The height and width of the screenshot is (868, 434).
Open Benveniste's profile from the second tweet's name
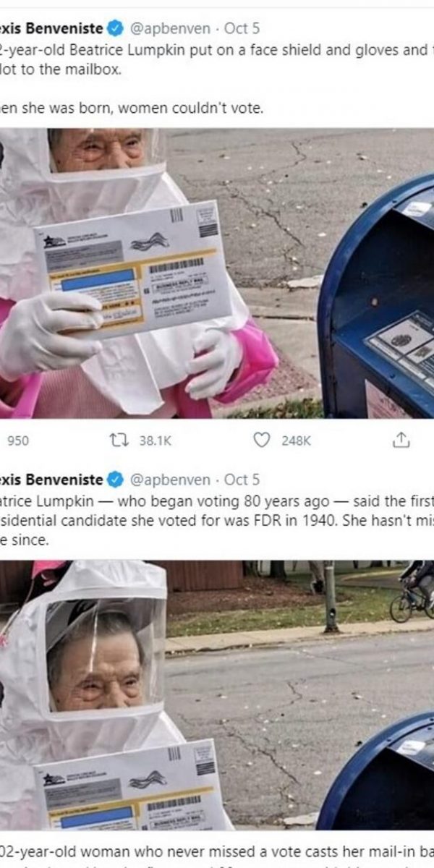tap(51, 480)
